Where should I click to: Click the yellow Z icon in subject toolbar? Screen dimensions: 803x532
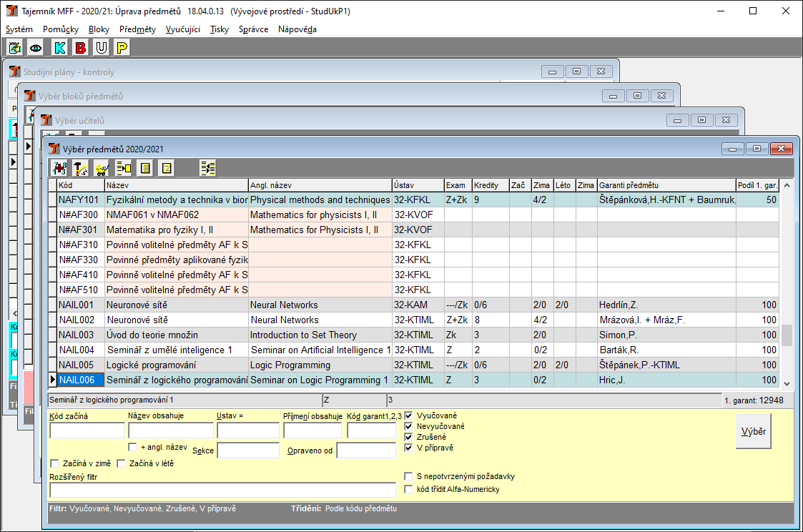click(x=166, y=168)
